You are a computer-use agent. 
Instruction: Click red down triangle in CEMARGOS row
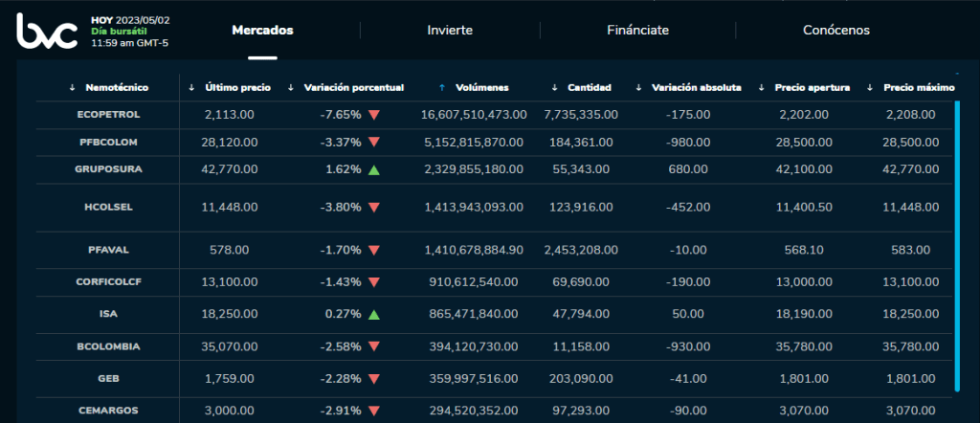point(374,412)
